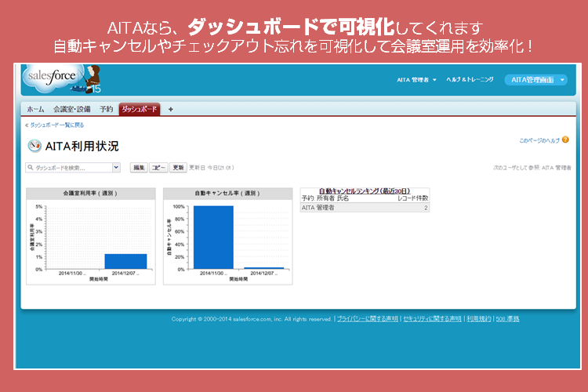
Task: Click the 更新日 timestamp text
Action: [212, 168]
